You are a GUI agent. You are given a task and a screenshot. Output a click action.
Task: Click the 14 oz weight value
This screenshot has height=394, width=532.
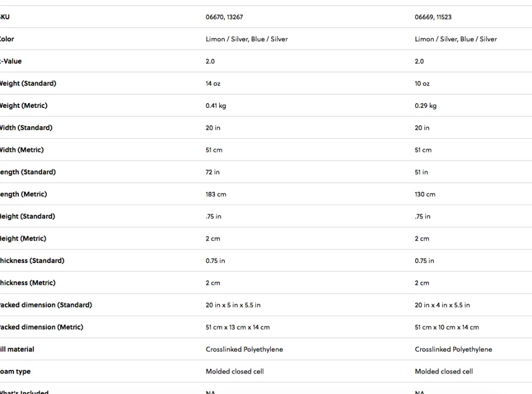(x=213, y=84)
